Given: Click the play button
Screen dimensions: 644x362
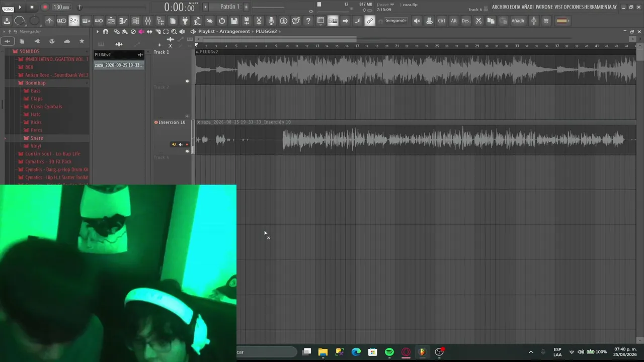Looking at the screenshot, I should [20, 7].
